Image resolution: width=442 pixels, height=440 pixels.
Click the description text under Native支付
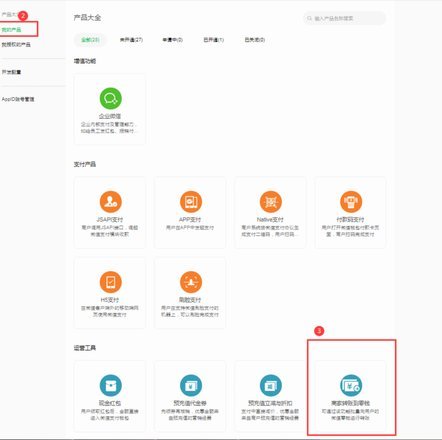pyautogui.click(x=270, y=231)
